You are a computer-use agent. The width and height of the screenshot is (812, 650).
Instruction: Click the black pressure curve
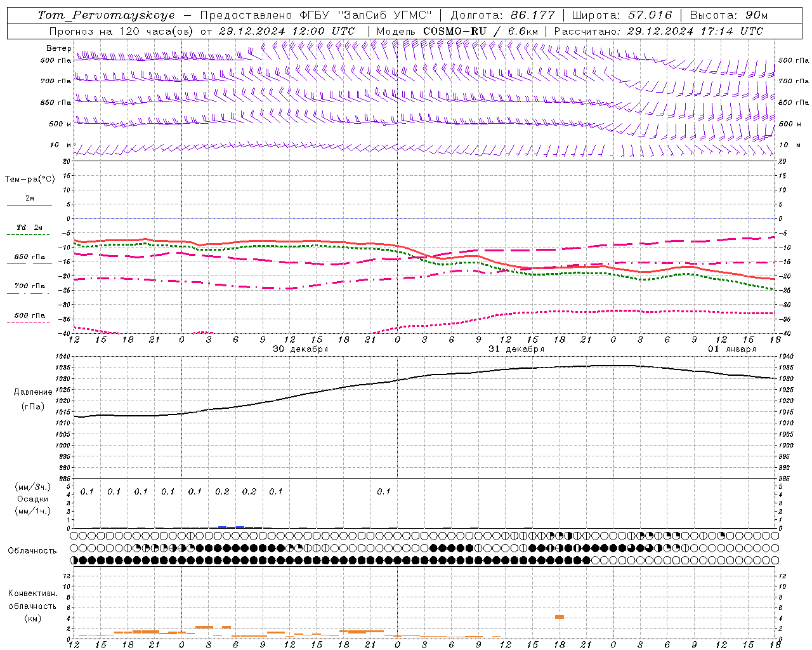[424, 375]
